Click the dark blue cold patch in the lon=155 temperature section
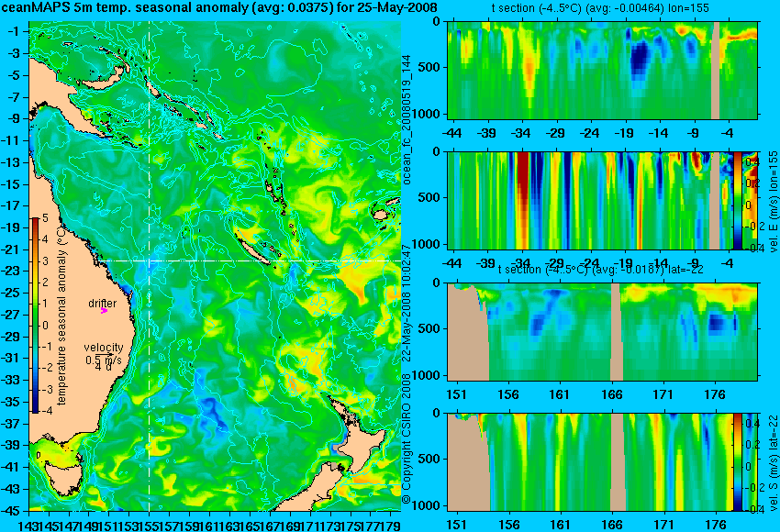 click(641, 60)
